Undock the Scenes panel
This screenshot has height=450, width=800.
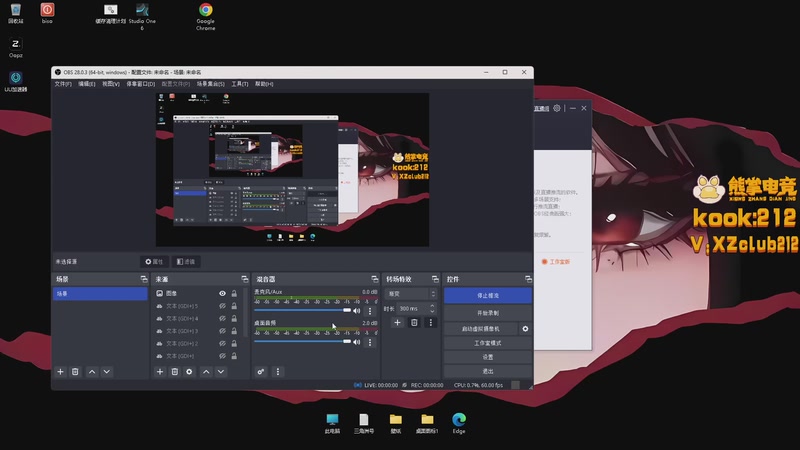[144, 279]
